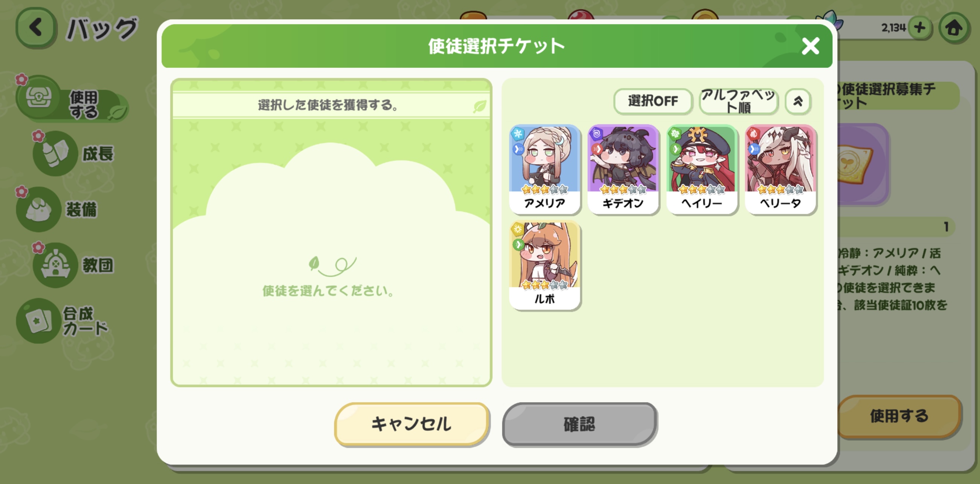Toggle the 選択OFF switch

pos(653,101)
